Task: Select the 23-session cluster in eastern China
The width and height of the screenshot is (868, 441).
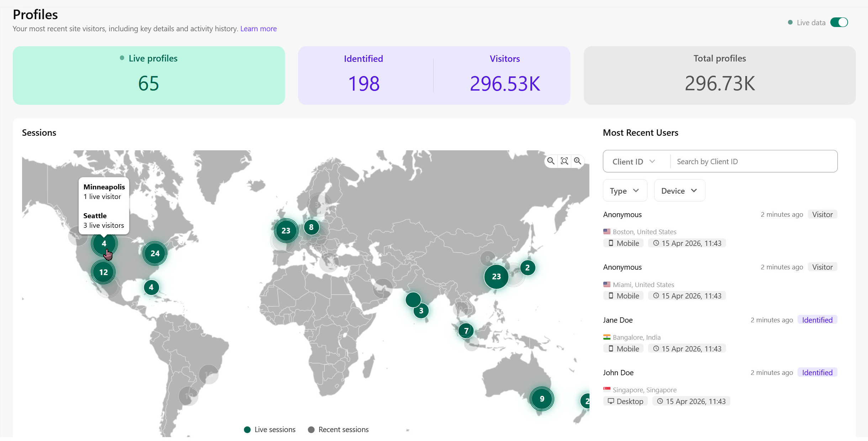Action: (x=496, y=276)
